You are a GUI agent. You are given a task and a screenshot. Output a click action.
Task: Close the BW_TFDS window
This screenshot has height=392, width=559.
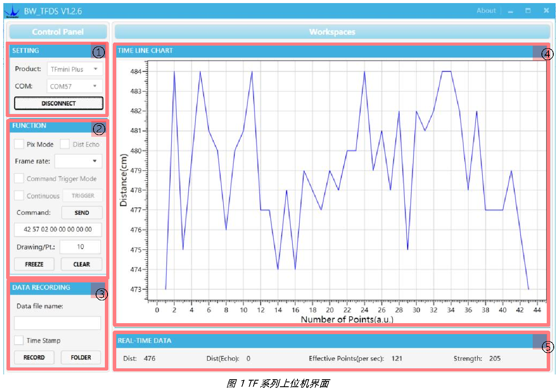point(546,11)
